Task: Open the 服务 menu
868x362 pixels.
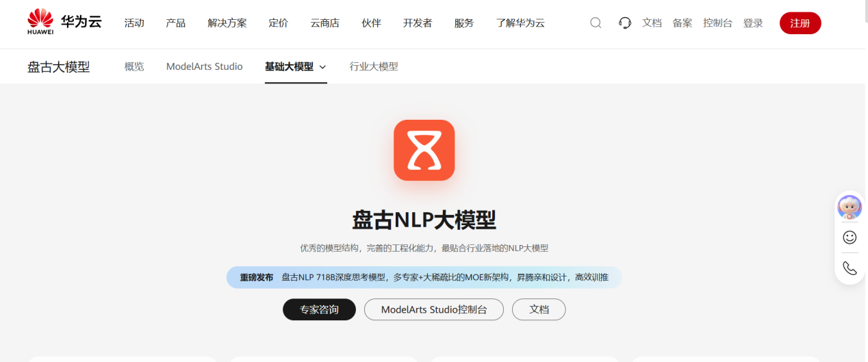Action: (464, 23)
